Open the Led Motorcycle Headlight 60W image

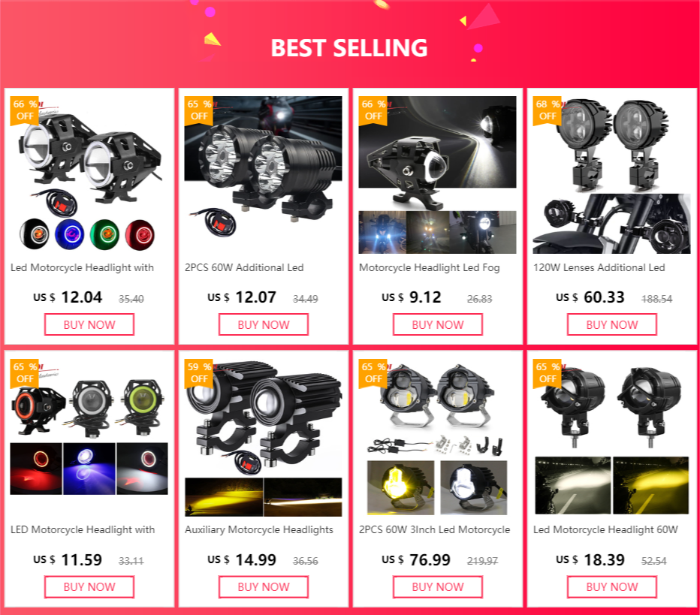[612, 438]
